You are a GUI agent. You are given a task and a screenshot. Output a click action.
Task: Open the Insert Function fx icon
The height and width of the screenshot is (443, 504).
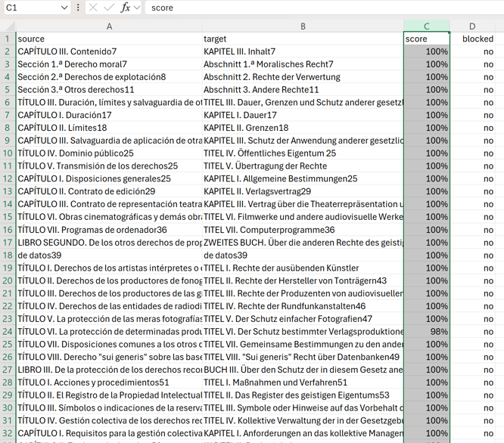126,8
